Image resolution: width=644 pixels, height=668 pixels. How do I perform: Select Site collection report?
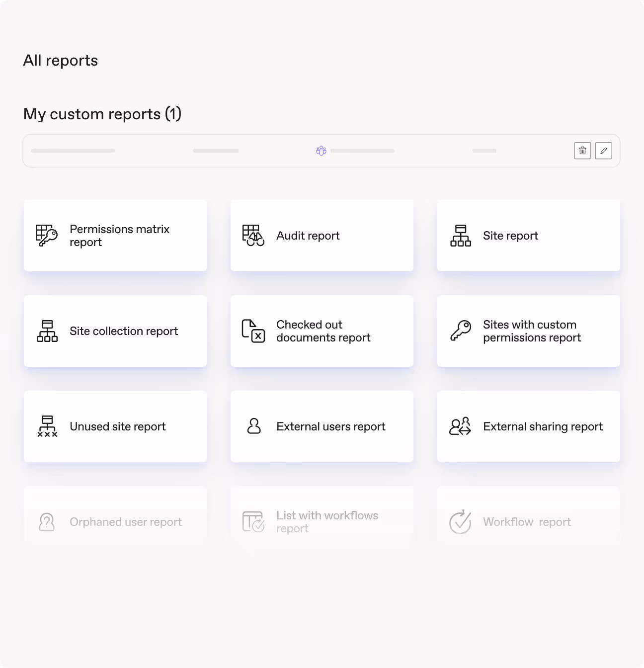coord(115,331)
